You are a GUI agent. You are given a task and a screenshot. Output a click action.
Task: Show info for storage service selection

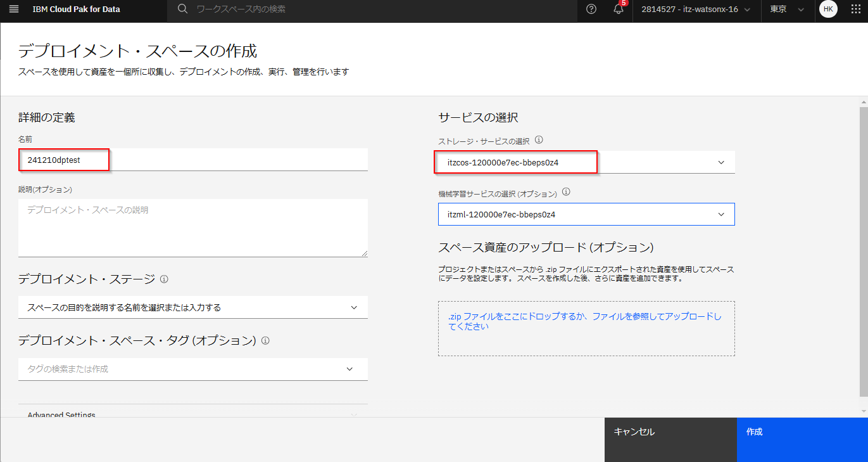(x=539, y=140)
